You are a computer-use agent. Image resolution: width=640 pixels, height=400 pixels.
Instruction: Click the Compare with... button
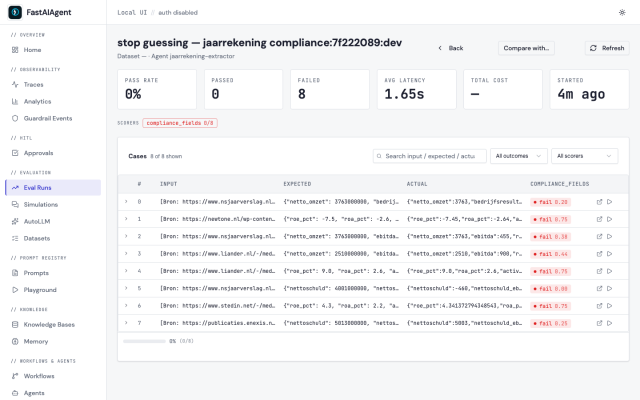pos(526,48)
